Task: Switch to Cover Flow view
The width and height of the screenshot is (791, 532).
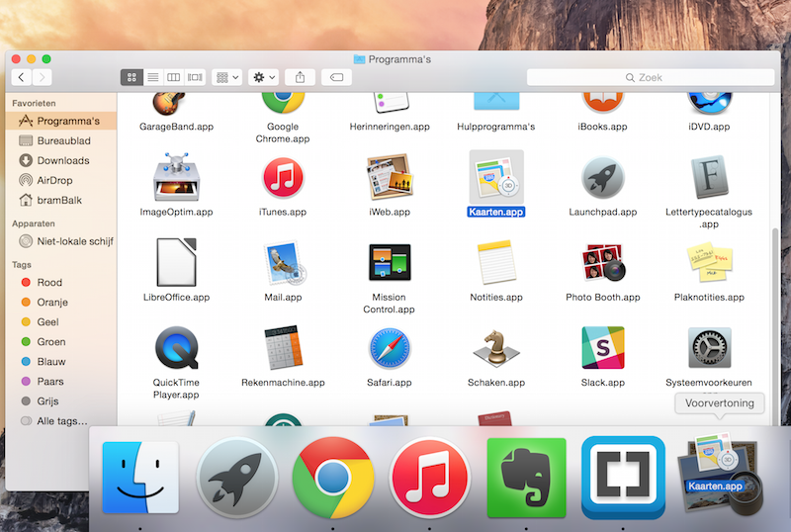Action: 195,77
